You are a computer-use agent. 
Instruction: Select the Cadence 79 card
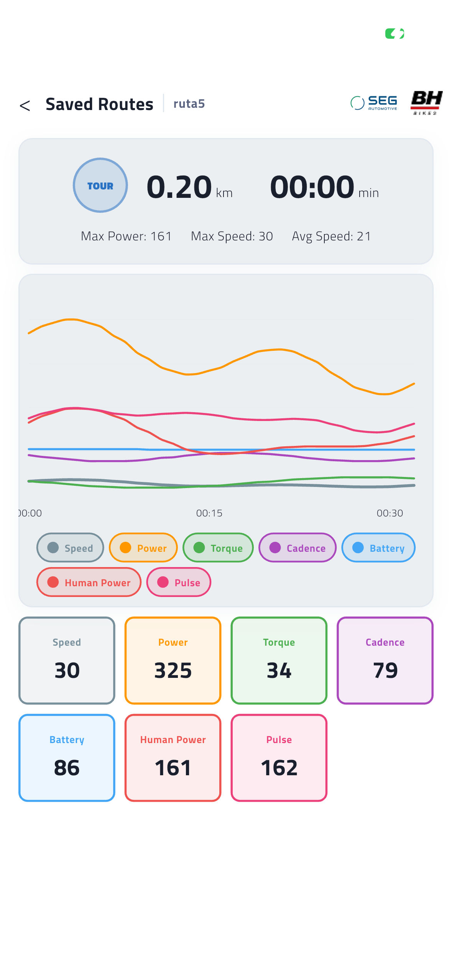point(385,661)
